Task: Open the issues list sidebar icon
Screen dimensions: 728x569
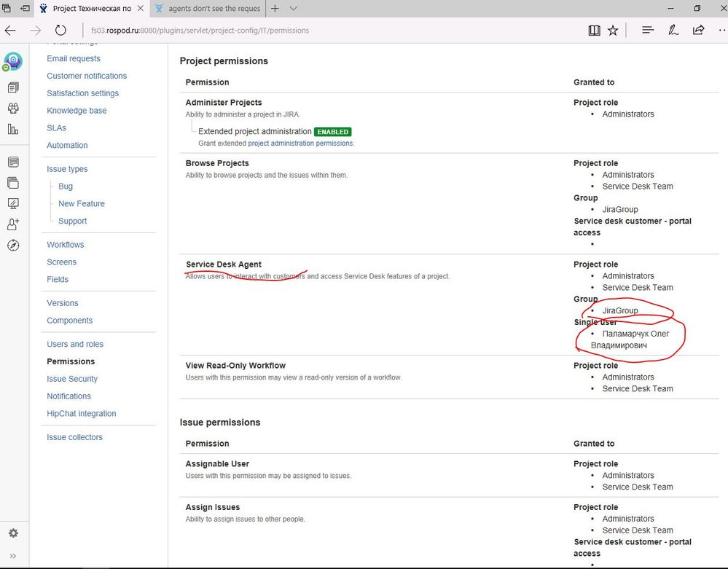Action: pyautogui.click(x=13, y=162)
